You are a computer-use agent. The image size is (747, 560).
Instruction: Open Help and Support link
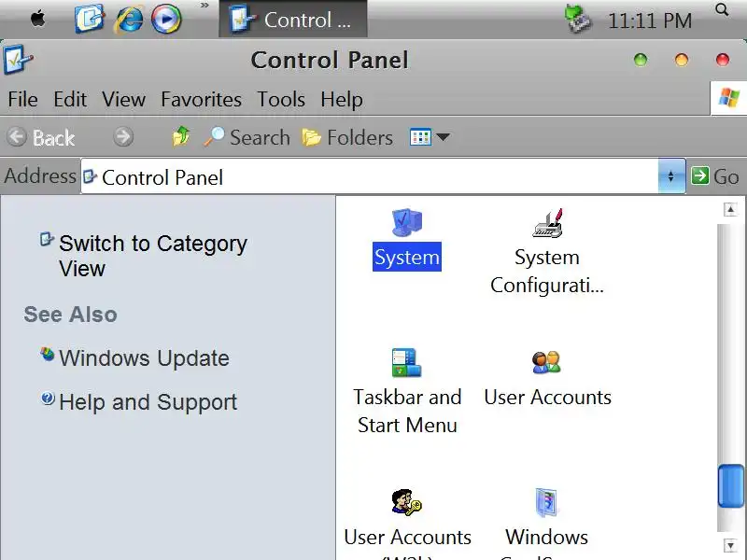(x=148, y=402)
